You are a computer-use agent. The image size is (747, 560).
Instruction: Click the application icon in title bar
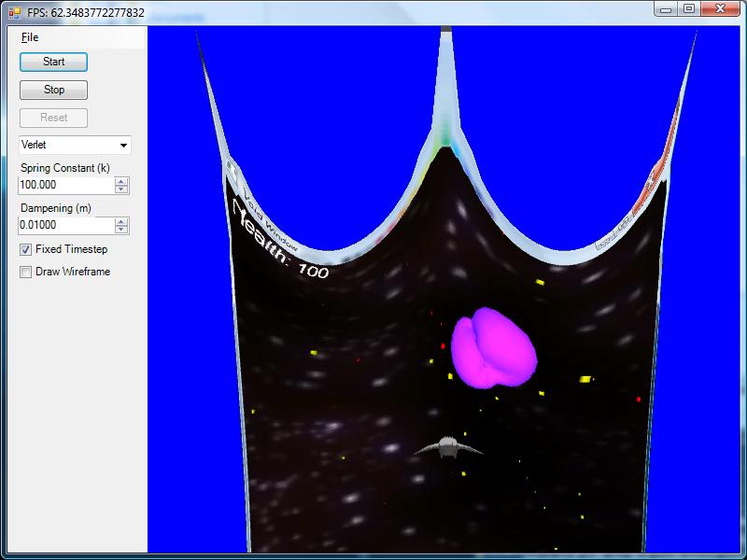[x=14, y=12]
